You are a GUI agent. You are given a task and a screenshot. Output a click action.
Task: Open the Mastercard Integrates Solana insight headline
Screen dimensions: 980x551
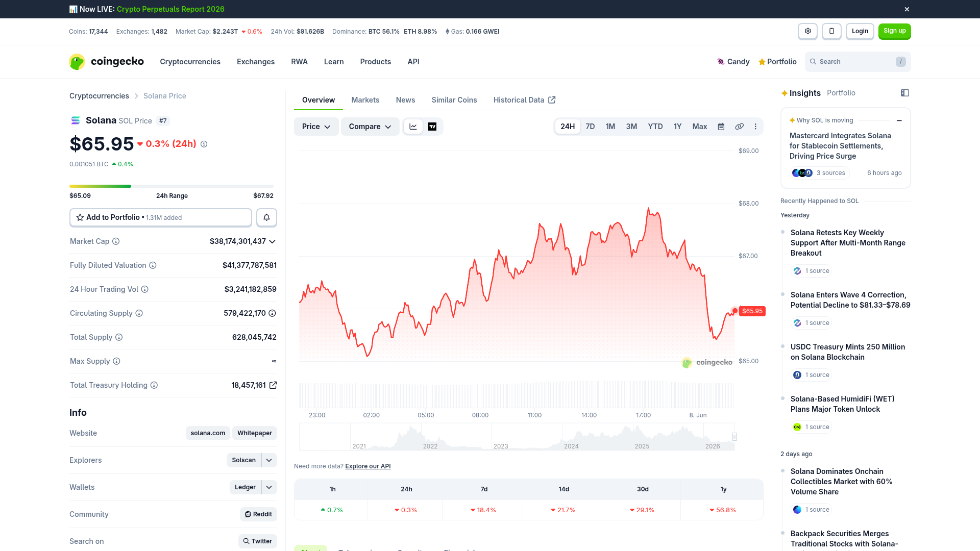click(x=840, y=146)
